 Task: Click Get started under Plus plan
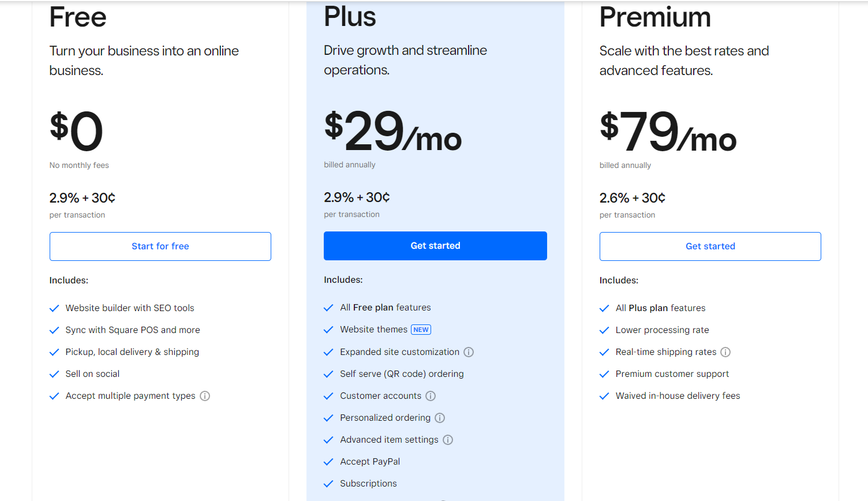tap(435, 246)
